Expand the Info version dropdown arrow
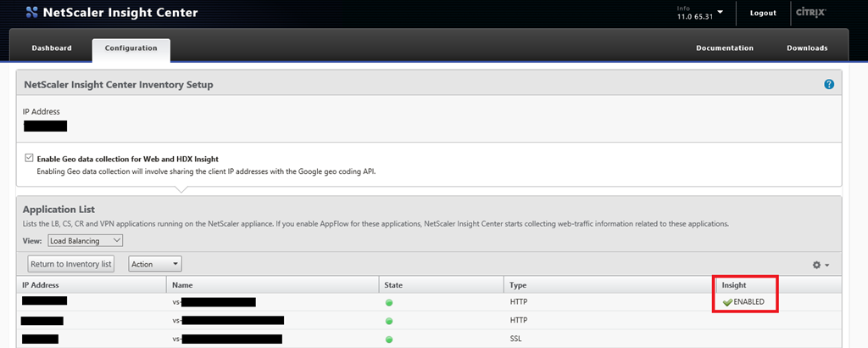 pyautogui.click(x=720, y=13)
